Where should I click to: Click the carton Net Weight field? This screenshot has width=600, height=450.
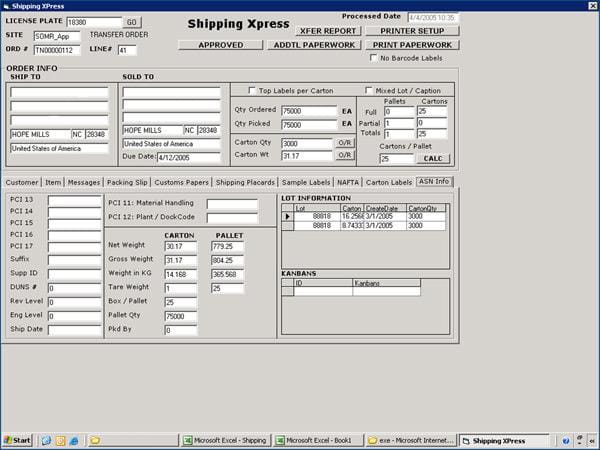(x=181, y=246)
